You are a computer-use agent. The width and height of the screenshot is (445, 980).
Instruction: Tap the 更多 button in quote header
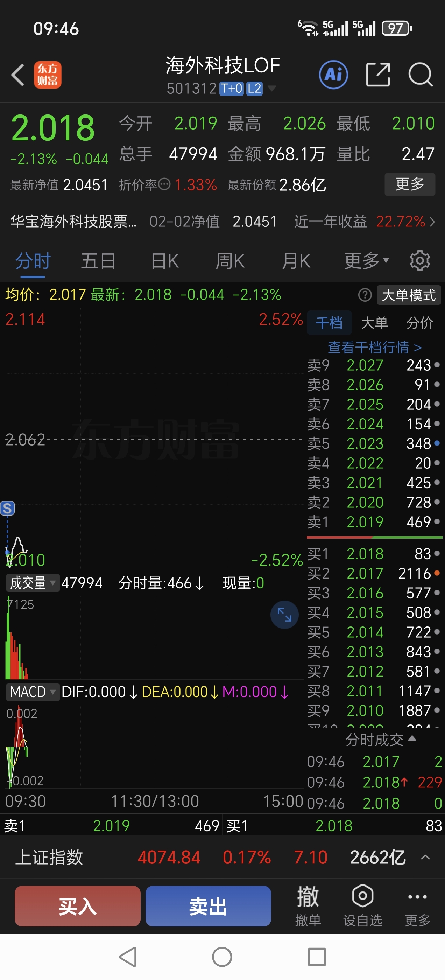click(x=410, y=184)
